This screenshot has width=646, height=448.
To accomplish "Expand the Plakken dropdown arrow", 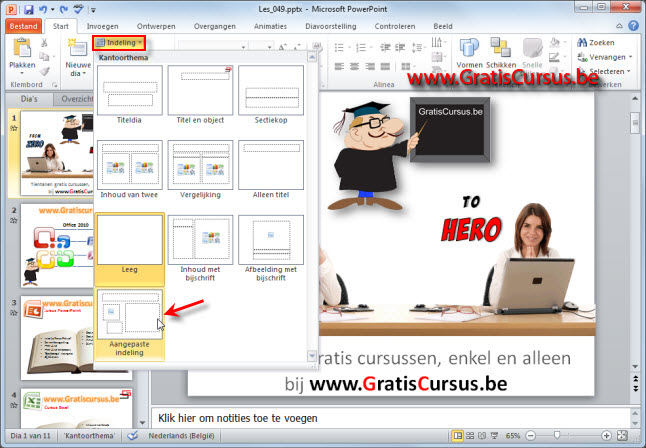I will click(x=22, y=74).
